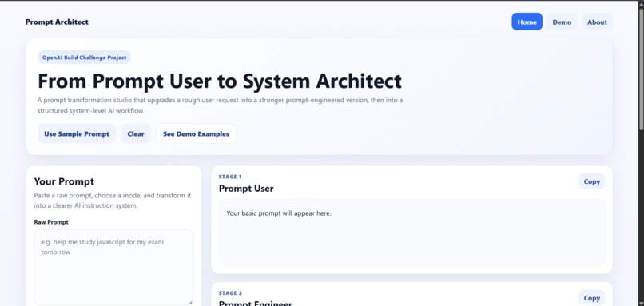Switch to the Demo page
Image resolution: width=644 pixels, height=306 pixels.
coord(562,22)
